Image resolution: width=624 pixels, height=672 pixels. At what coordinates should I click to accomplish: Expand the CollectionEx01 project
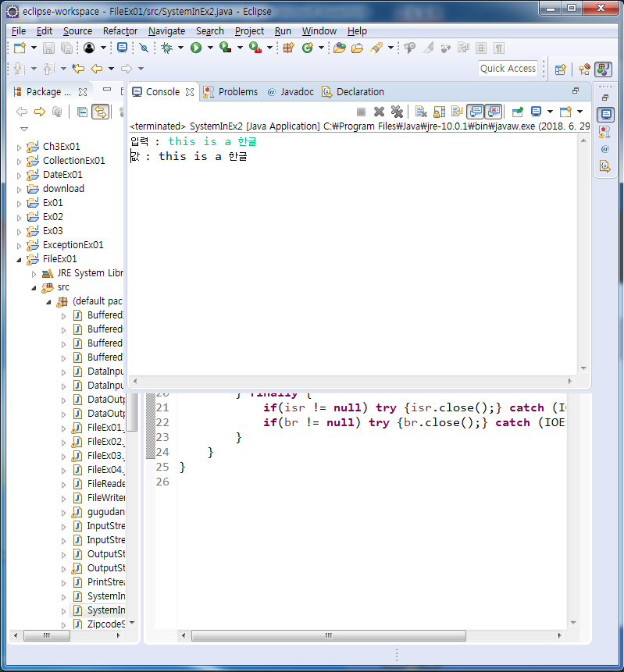19,162
